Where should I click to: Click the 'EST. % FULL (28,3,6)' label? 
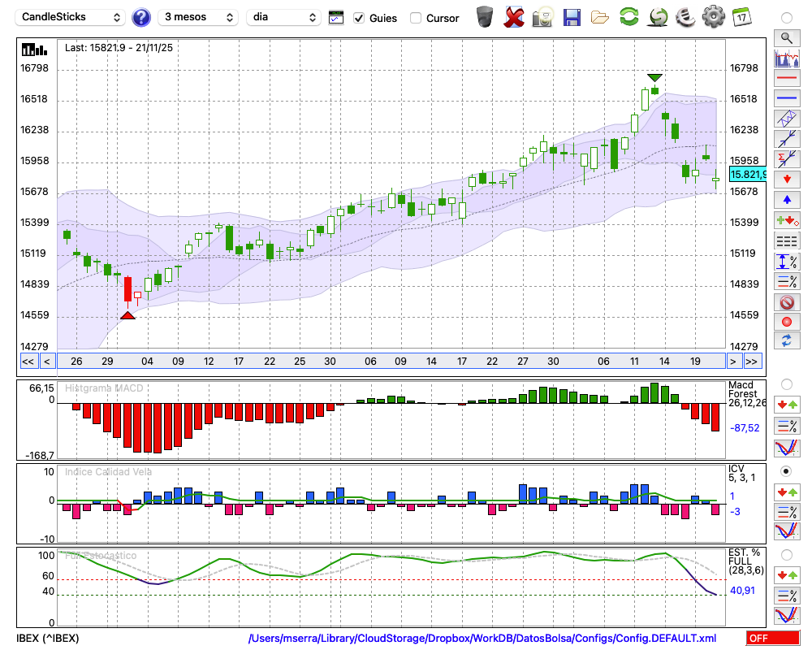(x=745, y=561)
